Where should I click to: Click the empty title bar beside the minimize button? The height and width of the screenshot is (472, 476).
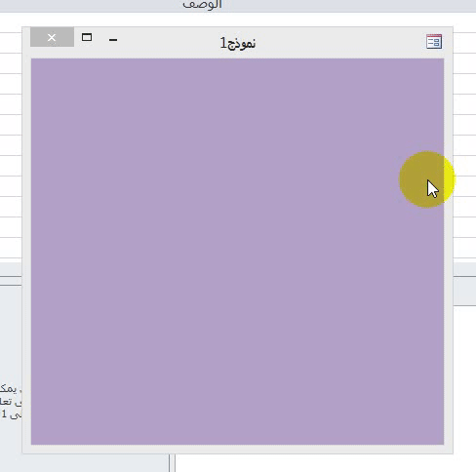click(169, 42)
